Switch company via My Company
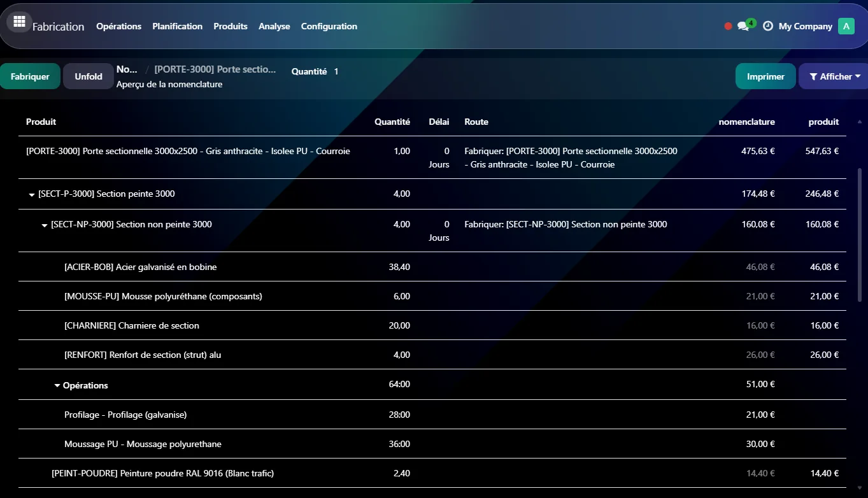This screenshot has width=868, height=498. click(805, 26)
